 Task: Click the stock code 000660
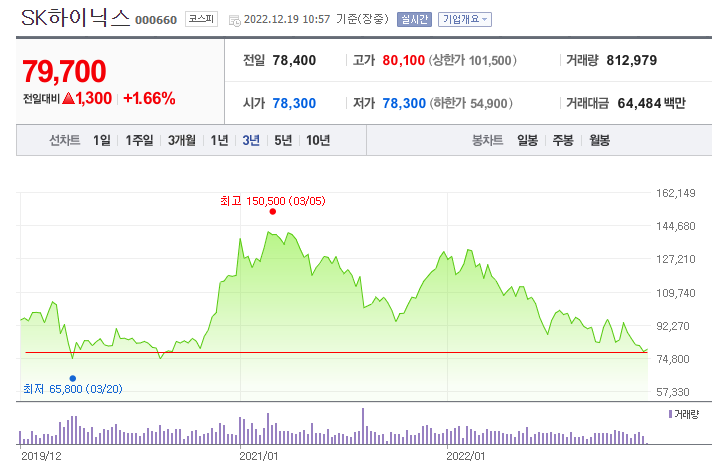[x=156, y=20]
